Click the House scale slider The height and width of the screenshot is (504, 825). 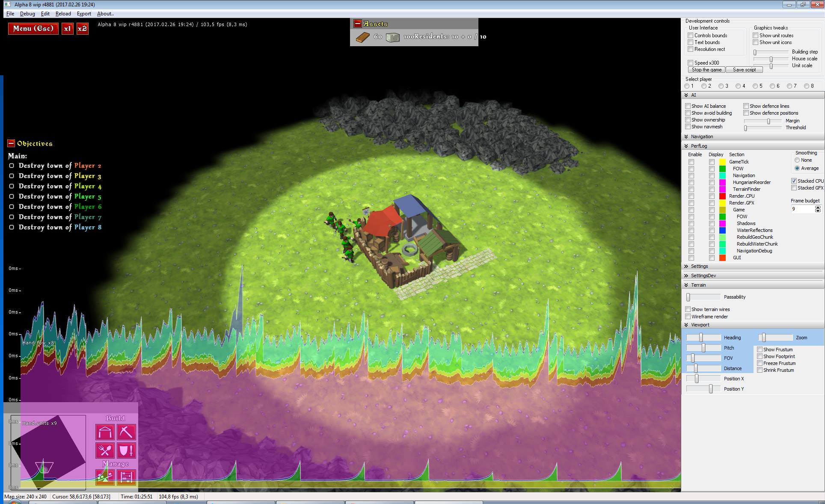click(771, 59)
